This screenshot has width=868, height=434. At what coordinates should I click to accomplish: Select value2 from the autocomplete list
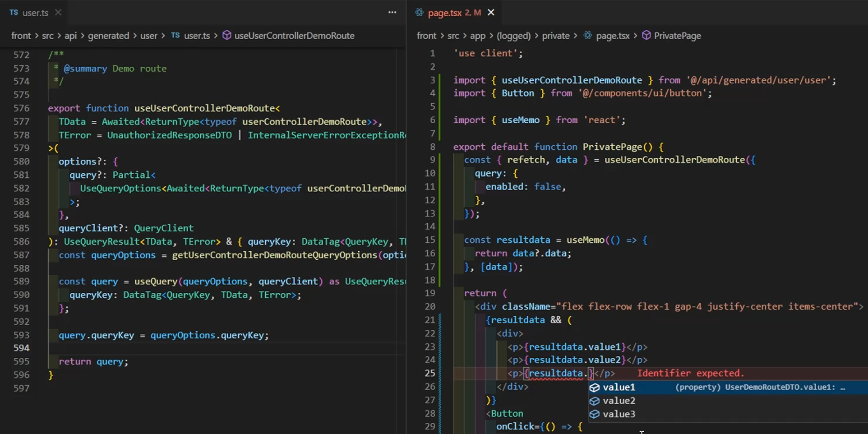(619, 401)
